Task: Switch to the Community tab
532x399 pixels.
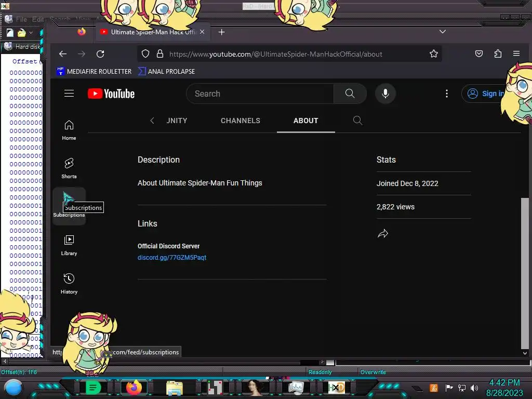Action: tap(177, 121)
